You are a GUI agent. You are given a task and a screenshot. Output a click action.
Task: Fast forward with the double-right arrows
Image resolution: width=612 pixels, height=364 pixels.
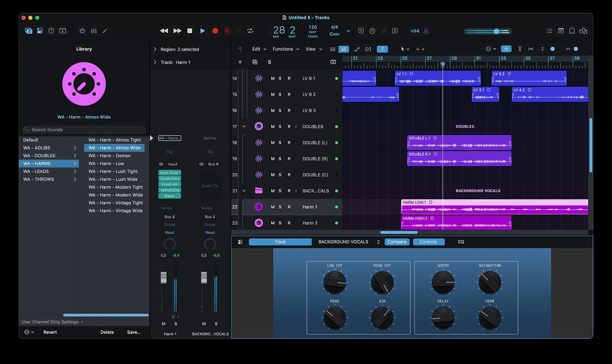(x=177, y=31)
